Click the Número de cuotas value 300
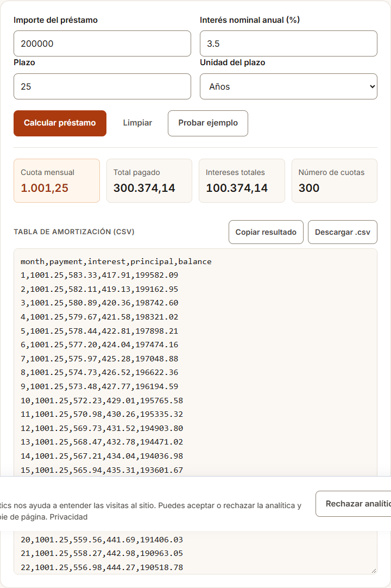Viewport: 391px width, 588px height. [309, 188]
